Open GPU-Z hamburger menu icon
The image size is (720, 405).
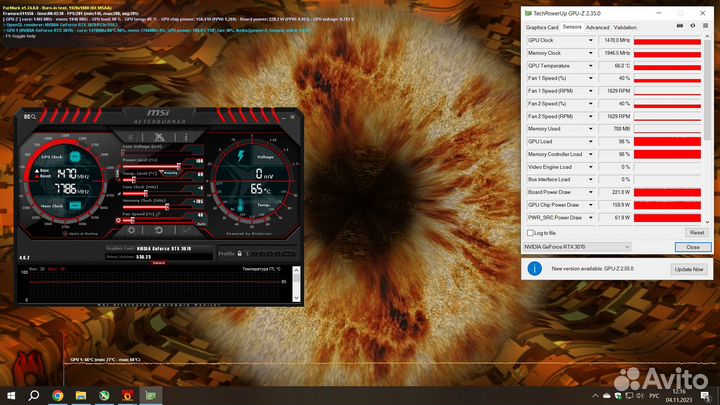pos(705,26)
